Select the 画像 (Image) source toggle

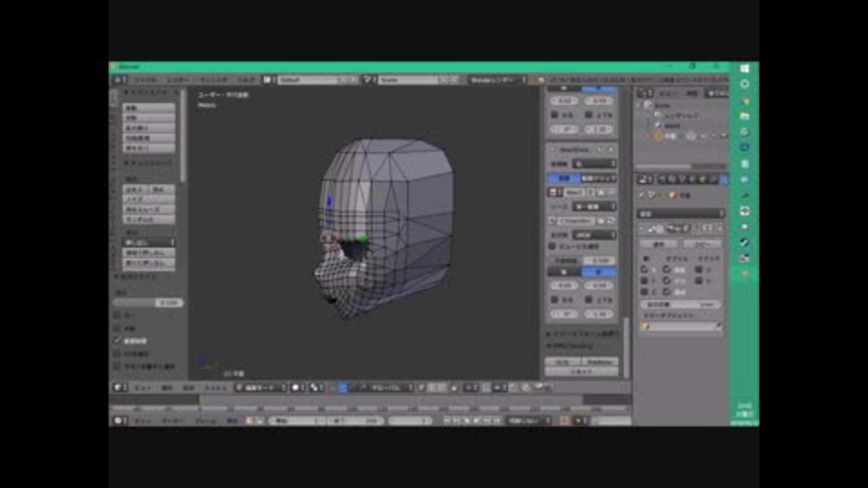tap(563, 178)
